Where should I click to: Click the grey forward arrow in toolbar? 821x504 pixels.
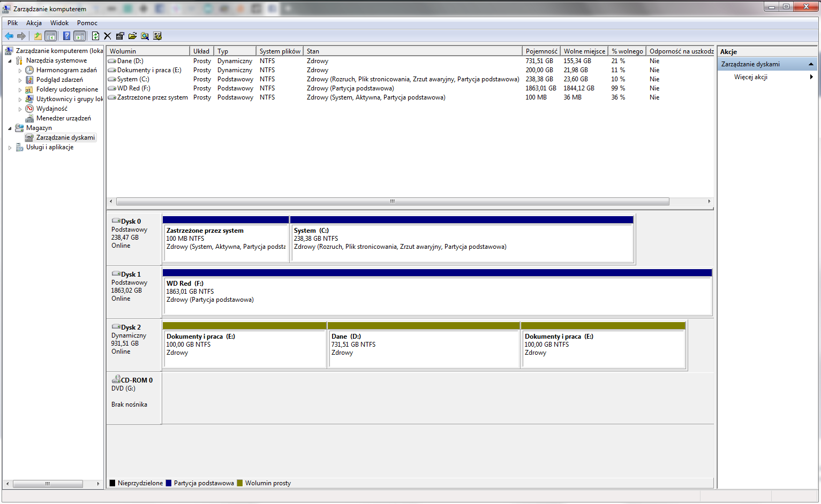pos(21,36)
